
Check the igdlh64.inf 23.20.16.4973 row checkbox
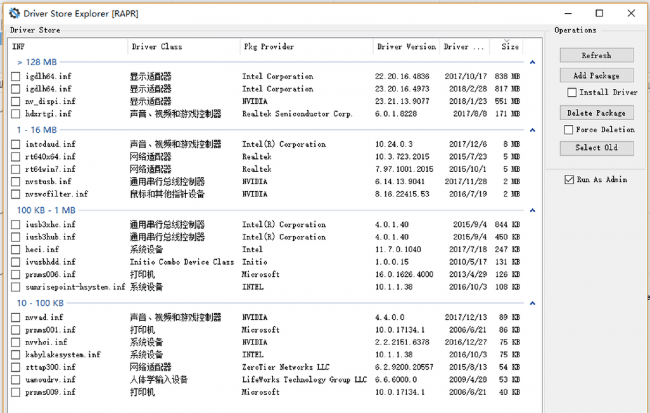coord(16,89)
